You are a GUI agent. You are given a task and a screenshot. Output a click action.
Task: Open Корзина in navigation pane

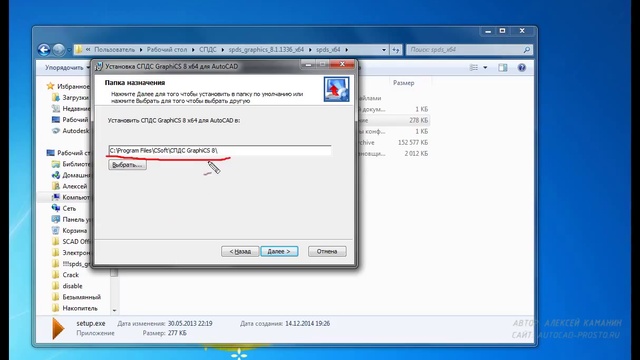click(x=69, y=230)
